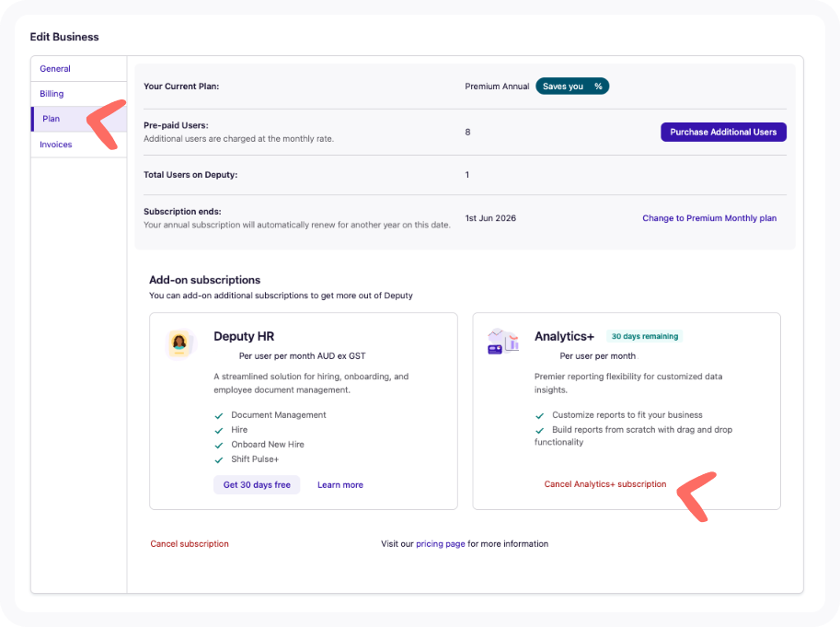The width and height of the screenshot is (840, 627).
Task: Click the Onboard New Hire checkmark
Action: [x=219, y=446]
